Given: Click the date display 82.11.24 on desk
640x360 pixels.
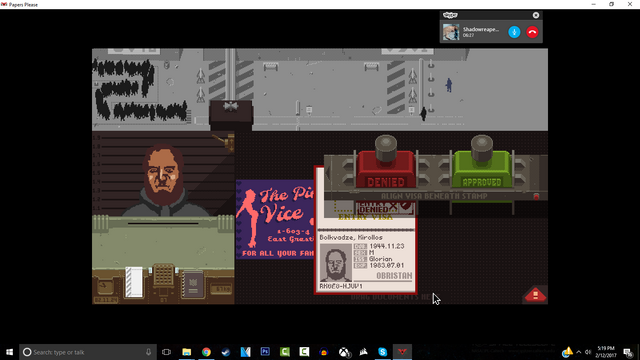Looking at the screenshot, I should [106, 300].
